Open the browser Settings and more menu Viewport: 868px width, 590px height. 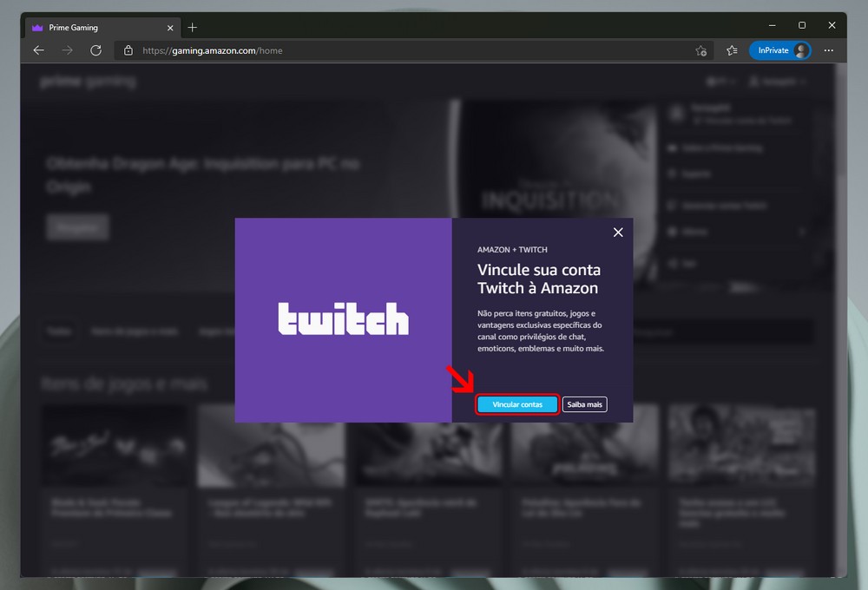pyautogui.click(x=829, y=50)
